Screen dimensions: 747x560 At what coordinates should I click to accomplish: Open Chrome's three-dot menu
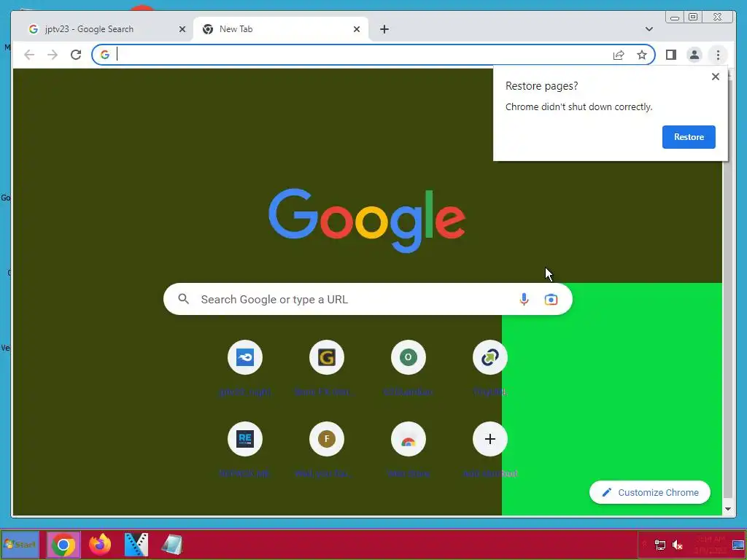tap(718, 55)
